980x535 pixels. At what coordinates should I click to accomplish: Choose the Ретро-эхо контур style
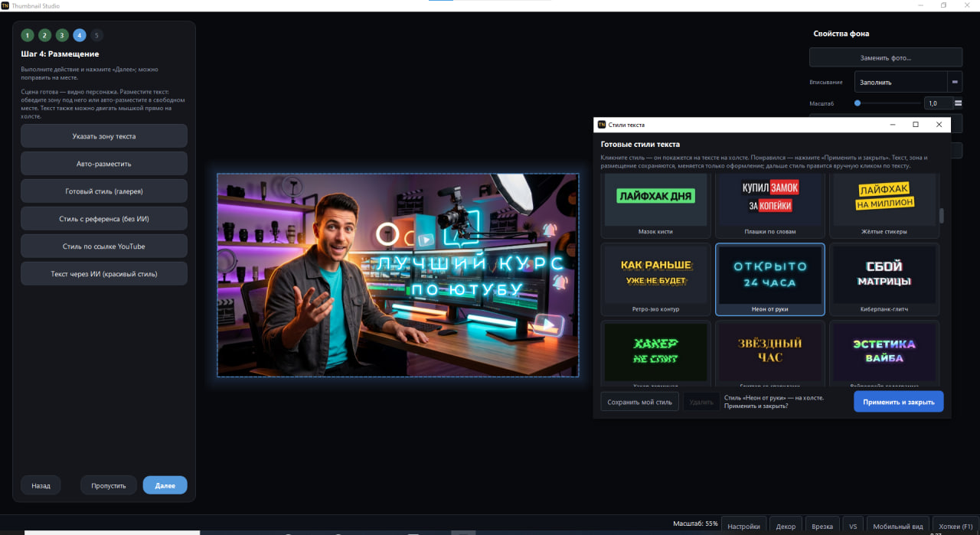point(655,279)
